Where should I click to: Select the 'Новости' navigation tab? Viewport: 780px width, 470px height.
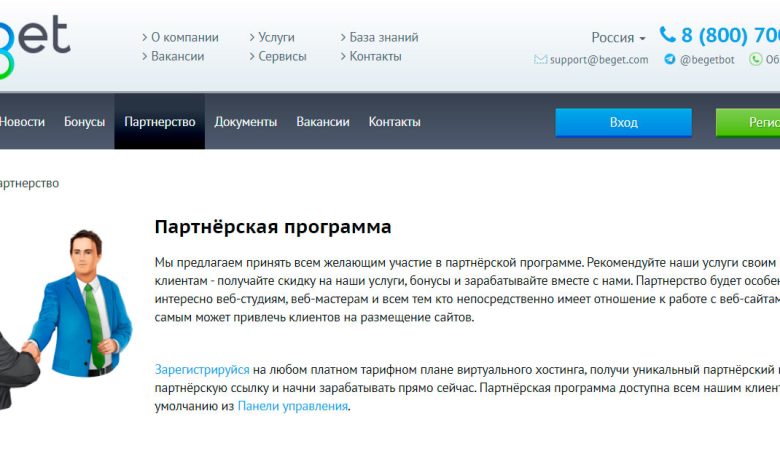pyautogui.click(x=22, y=122)
